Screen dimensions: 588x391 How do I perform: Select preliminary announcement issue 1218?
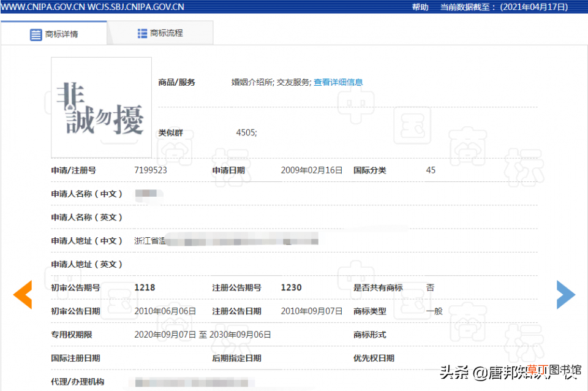point(145,287)
